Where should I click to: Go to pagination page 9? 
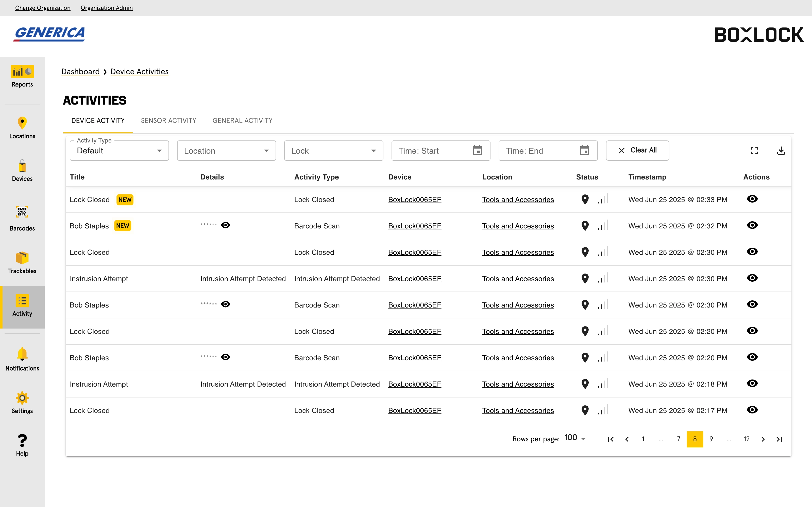(711, 439)
